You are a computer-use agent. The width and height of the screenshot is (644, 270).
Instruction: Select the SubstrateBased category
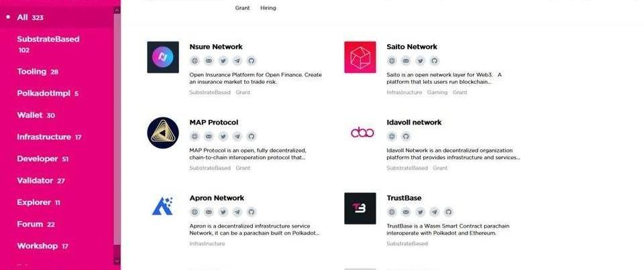pyautogui.click(x=48, y=40)
